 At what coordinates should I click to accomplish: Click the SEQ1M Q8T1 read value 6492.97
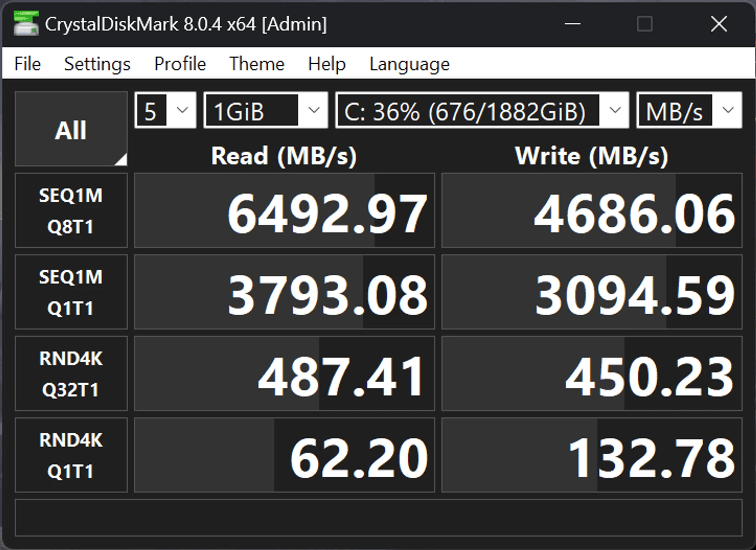[x=285, y=211]
